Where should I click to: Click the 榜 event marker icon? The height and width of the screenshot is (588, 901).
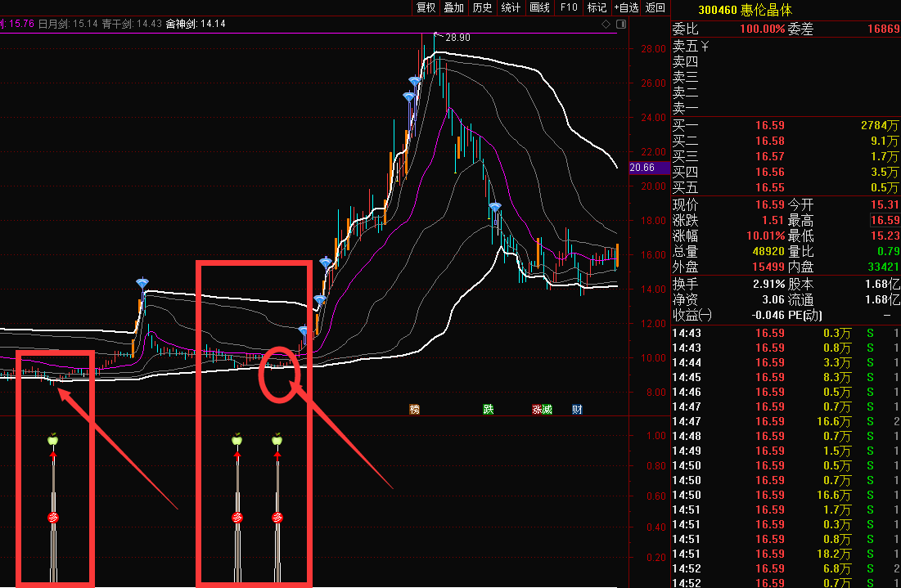click(414, 409)
